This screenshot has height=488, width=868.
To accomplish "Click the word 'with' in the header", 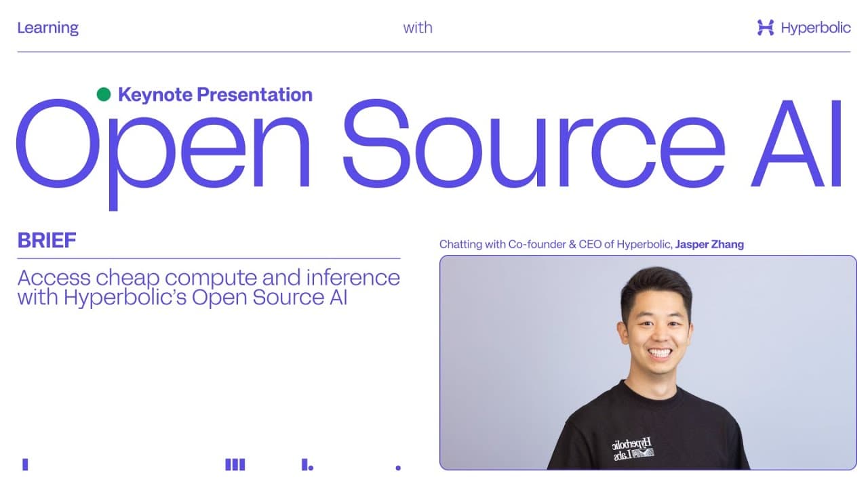I will tap(418, 28).
